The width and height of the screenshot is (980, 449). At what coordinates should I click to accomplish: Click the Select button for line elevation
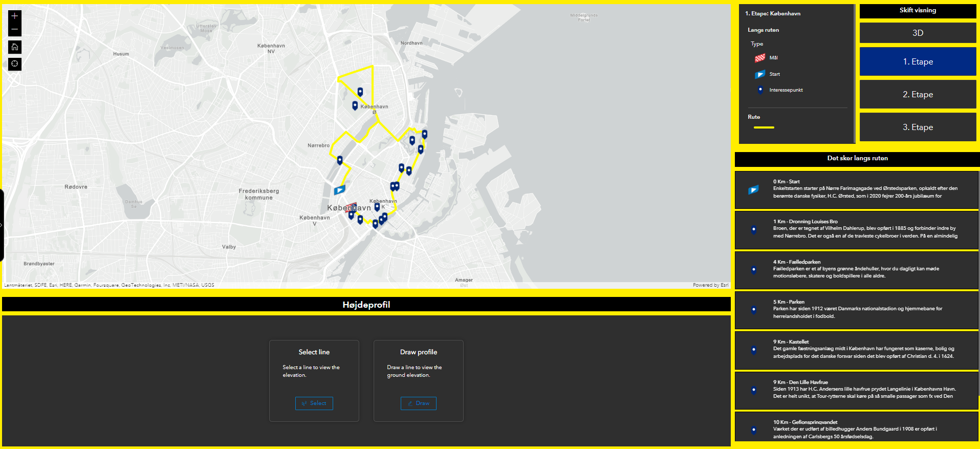pos(314,403)
